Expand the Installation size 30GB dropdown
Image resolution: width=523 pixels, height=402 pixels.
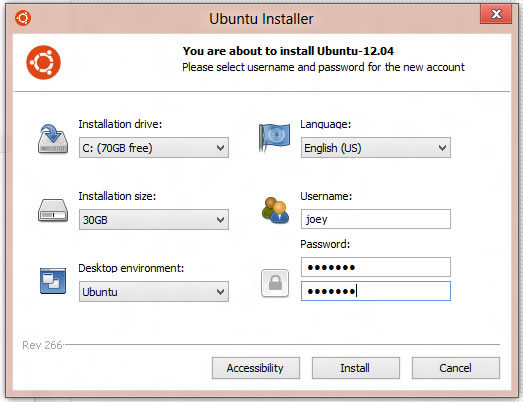point(154,220)
